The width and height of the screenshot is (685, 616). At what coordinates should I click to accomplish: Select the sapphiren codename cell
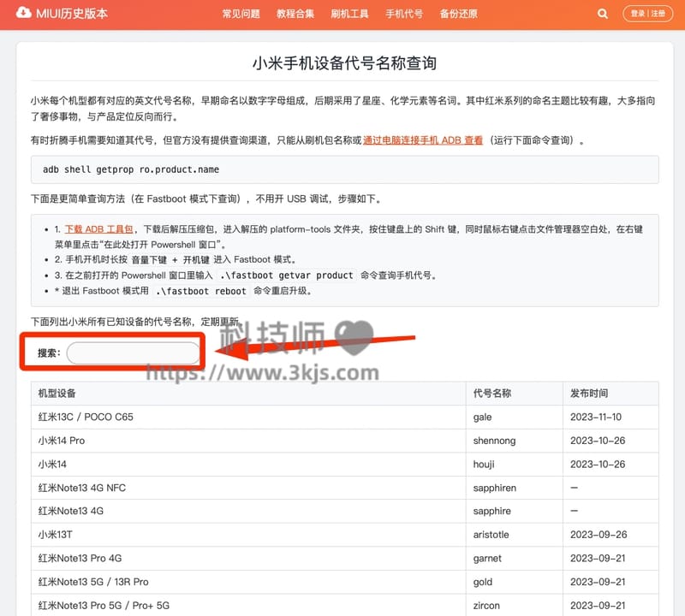[515, 488]
